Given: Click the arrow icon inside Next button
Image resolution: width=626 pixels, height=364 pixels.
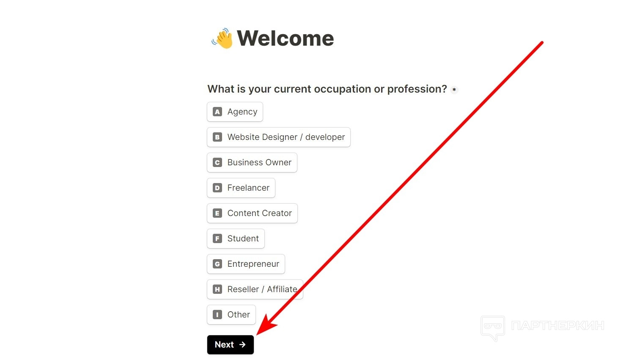Looking at the screenshot, I should [x=242, y=345].
